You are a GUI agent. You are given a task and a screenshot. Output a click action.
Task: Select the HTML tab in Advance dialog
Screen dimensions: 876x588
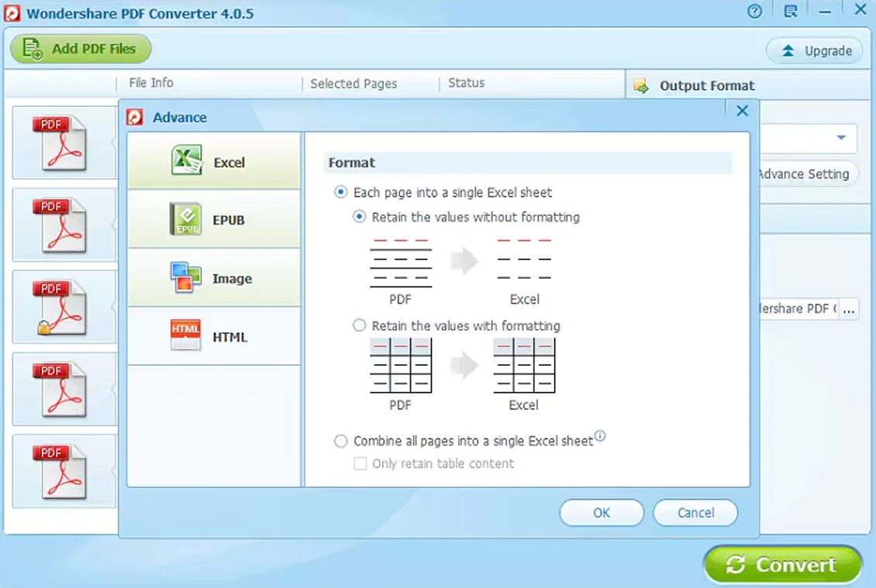click(x=214, y=337)
